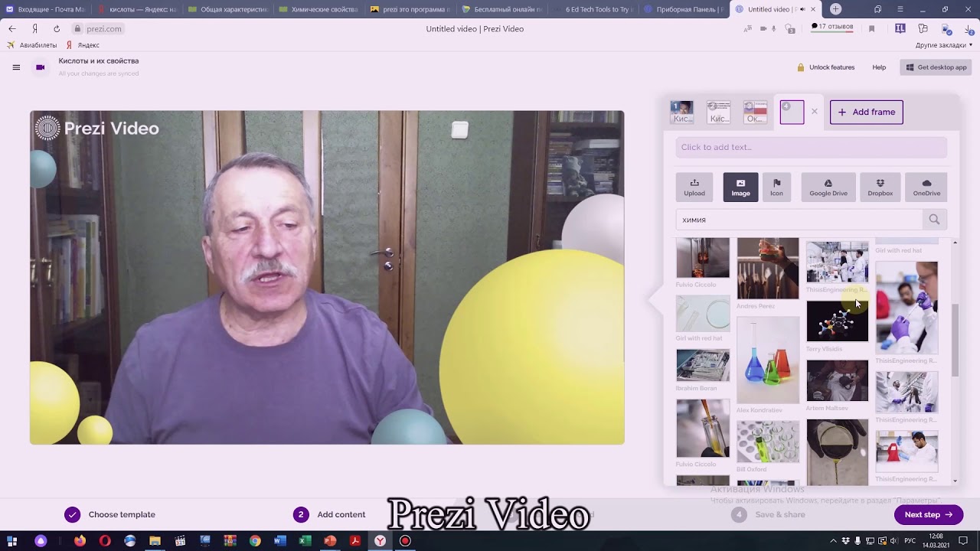
Task: Pick the colorful flasks image by Alex Kondratiev
Action: pyautogui.click(x=768, y=360)
